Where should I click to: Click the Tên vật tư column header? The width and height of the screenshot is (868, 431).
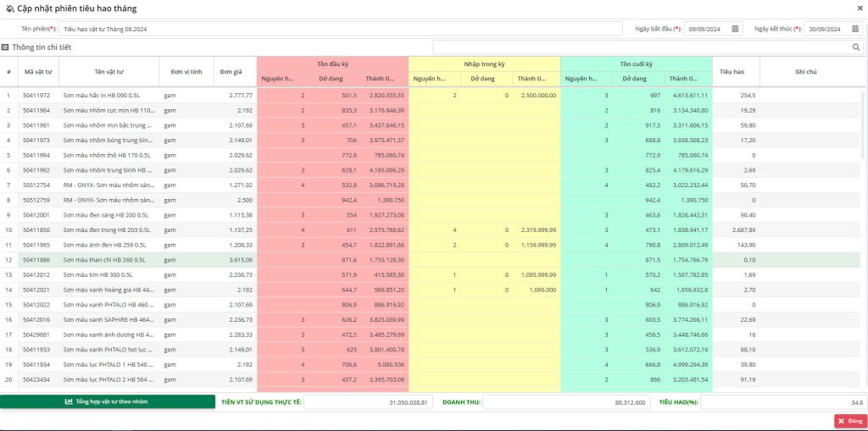pyautogui.click(x=109, y=72)
